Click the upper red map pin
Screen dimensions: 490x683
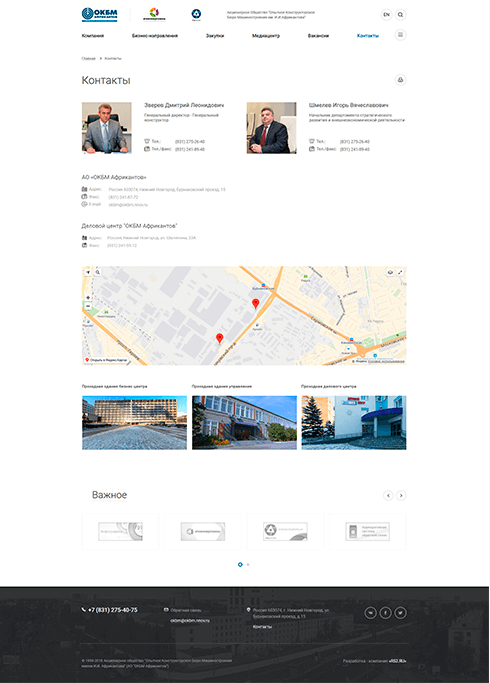(x=256, y=304)
